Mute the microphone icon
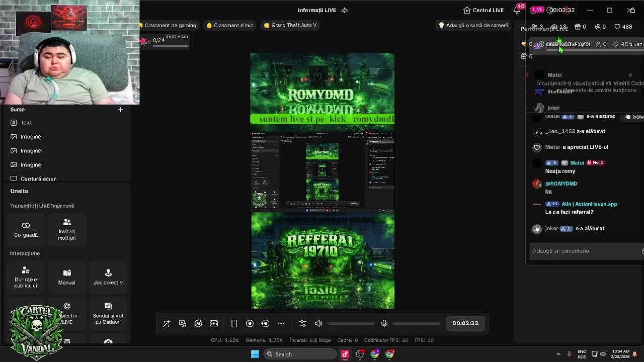Image resolution: width=644 pixels, height=362 pixels. tap(384, 324)
